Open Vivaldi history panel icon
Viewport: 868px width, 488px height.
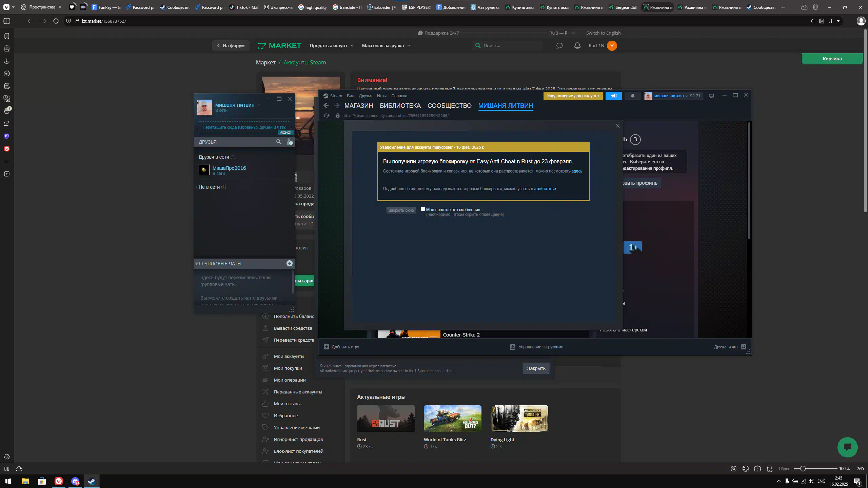(x=7, y=74)
